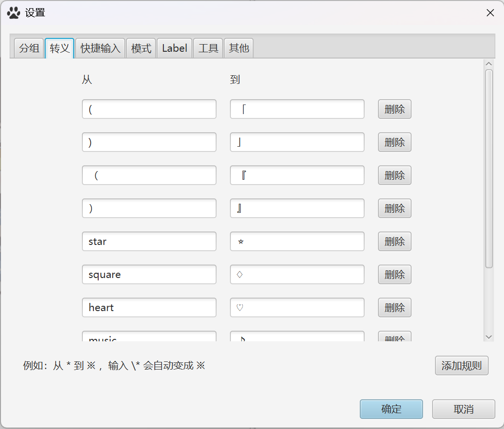Click the 'star' source input field

click(149, 242)
